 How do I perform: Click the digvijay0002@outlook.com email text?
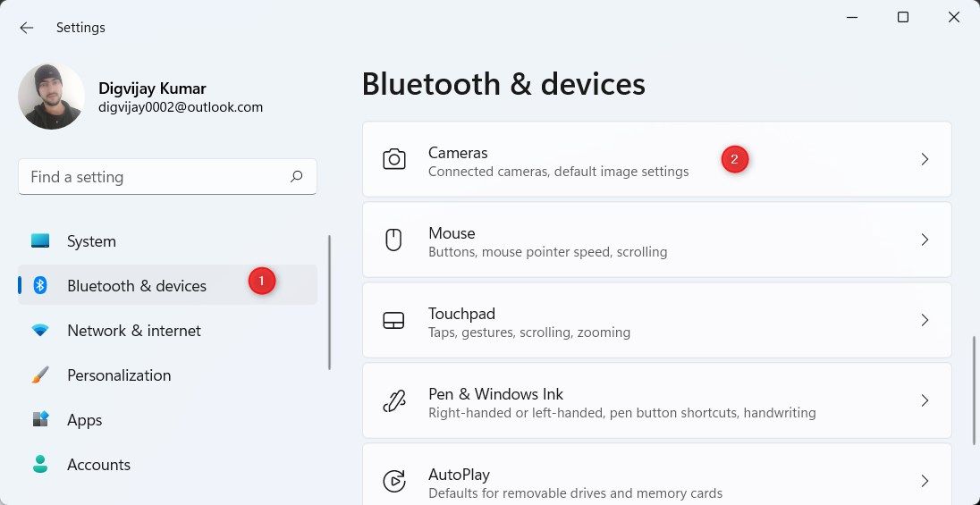click(181, 107)
